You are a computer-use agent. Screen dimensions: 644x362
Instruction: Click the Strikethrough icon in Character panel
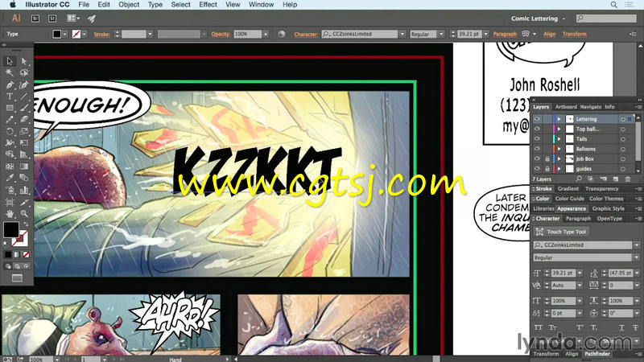pos(636,327)
